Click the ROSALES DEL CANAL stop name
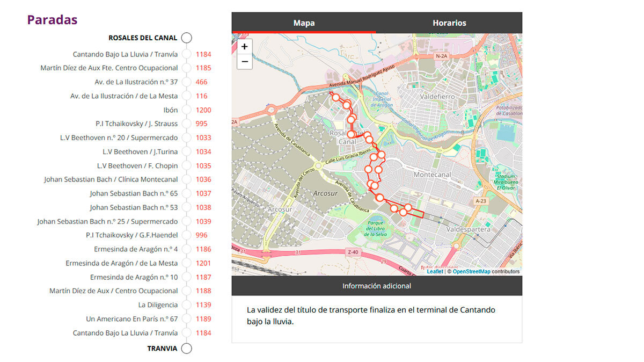The image size is (644, 362). point(143,38)
